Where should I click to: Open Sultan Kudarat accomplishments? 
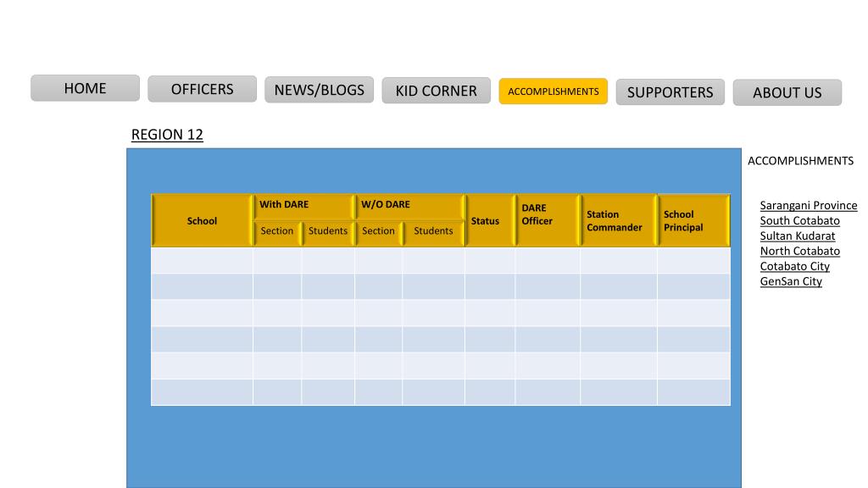click(797, 236)
